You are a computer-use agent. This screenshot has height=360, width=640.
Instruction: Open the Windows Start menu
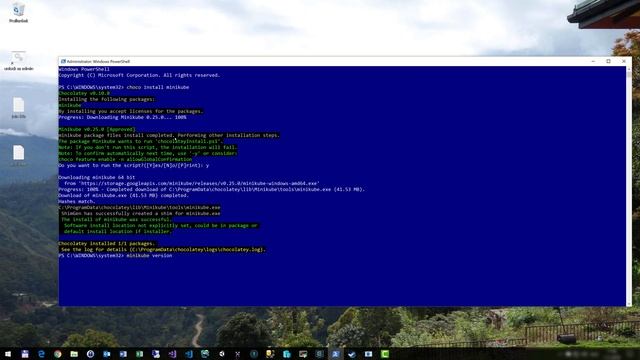click(x=8, y=354)
